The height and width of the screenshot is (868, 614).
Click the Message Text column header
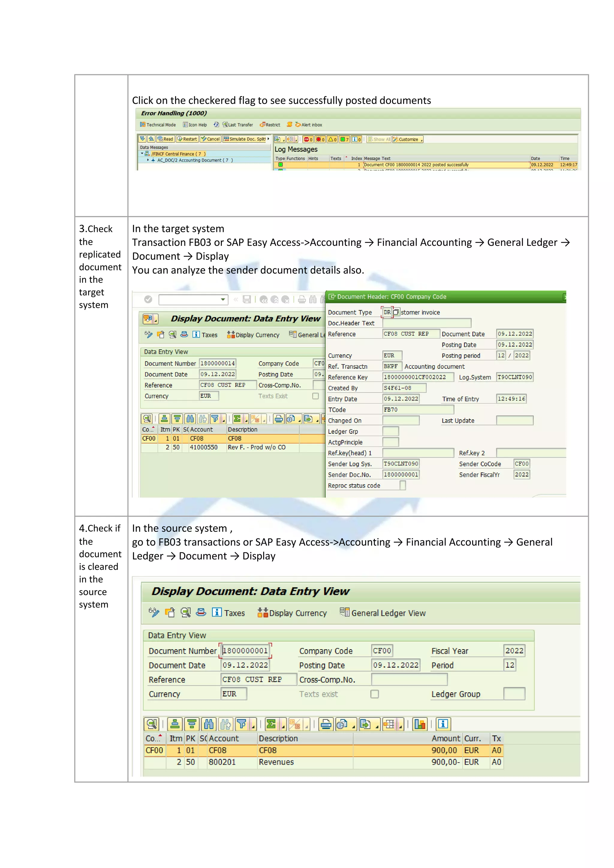click(x=446, y=158)
